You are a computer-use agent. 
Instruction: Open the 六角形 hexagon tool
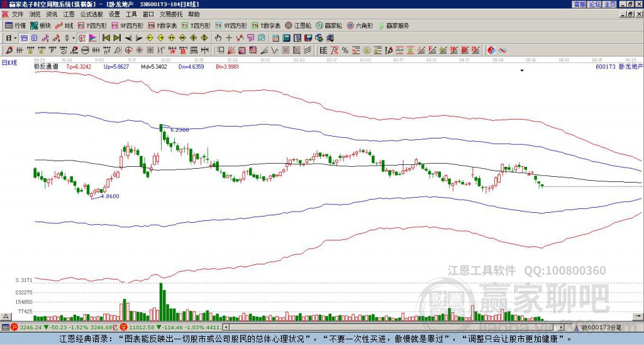tap(360, 25)
